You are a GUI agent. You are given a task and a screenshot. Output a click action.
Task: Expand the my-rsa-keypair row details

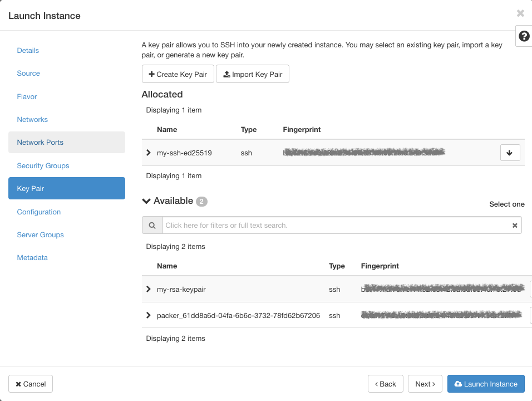[149, 289]
